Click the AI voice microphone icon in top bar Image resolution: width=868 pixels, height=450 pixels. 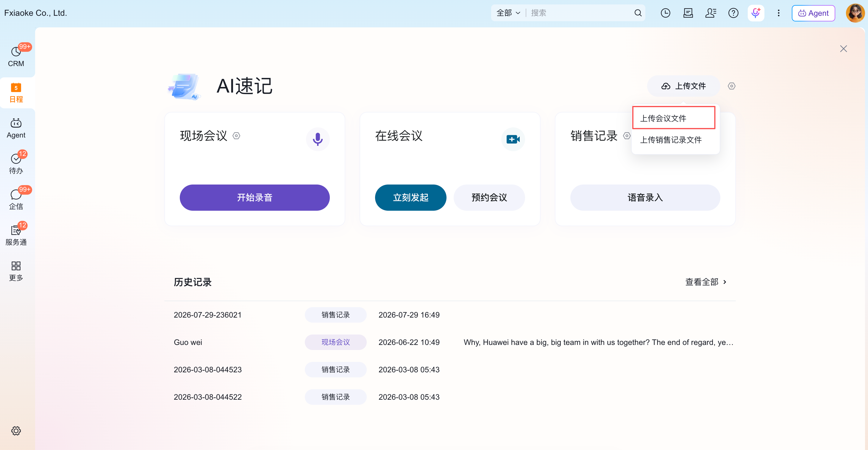756,13
